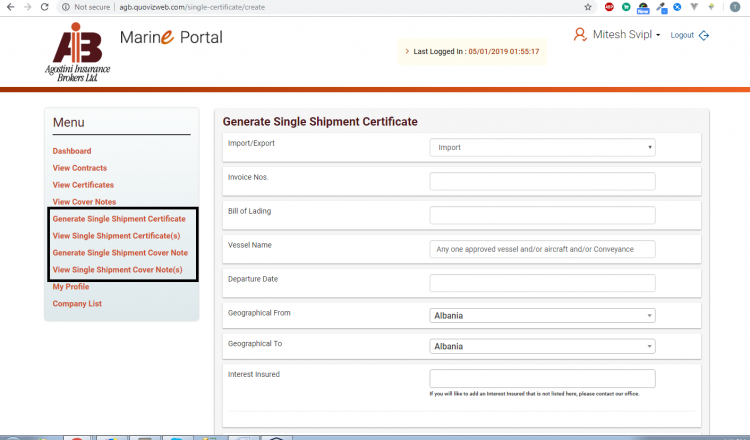750x440 pixels.
Task: Click the Logout link
Action: (682, 35)
